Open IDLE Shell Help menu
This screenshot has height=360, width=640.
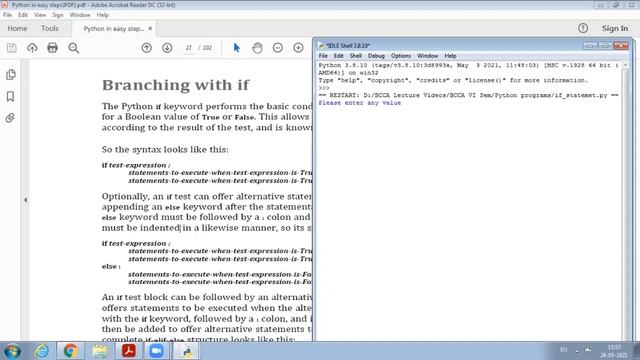coord(450,56)
